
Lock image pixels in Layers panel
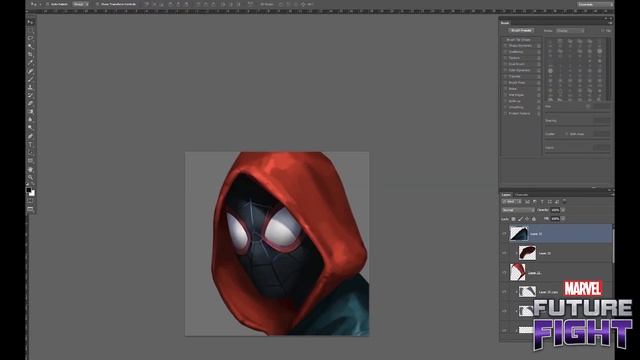tap(520, 219)
